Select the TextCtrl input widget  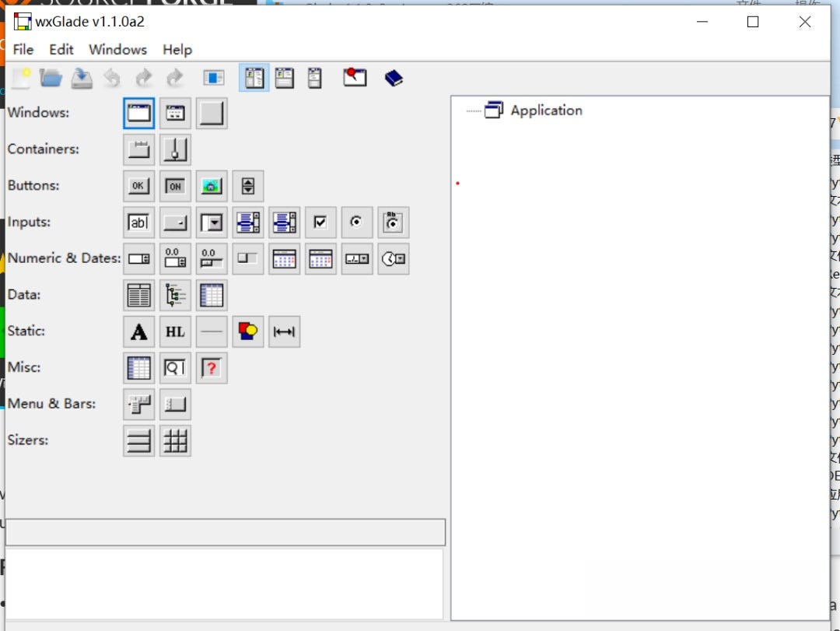coord(138,223)
